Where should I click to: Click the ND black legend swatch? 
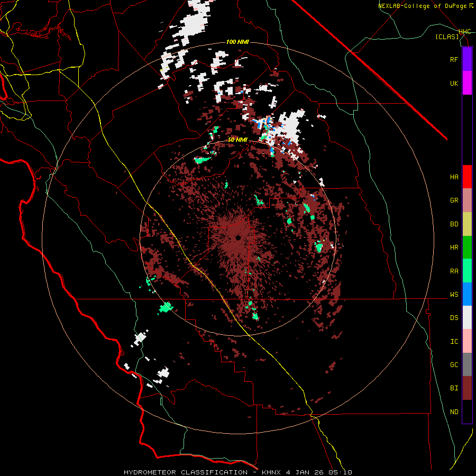(467, 411)
